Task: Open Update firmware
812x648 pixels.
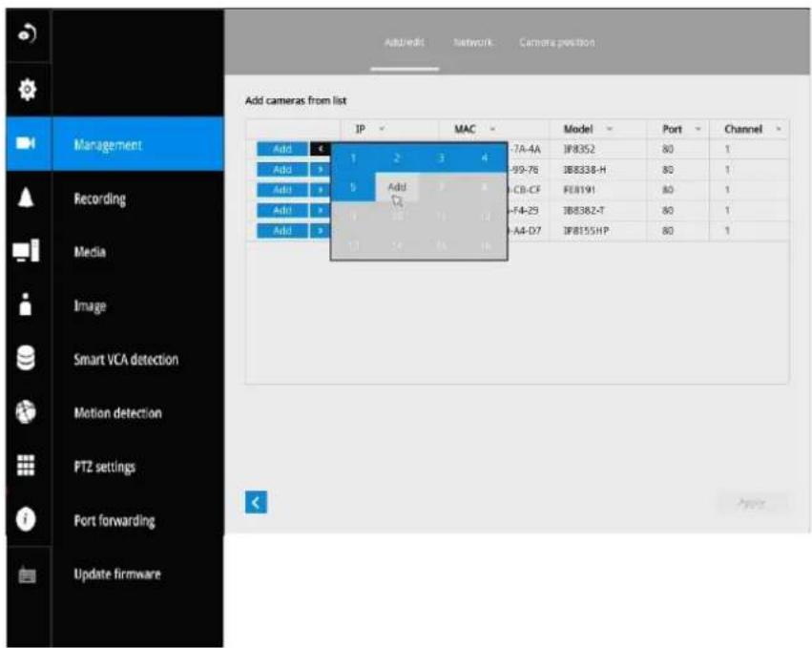Action: 117,574
